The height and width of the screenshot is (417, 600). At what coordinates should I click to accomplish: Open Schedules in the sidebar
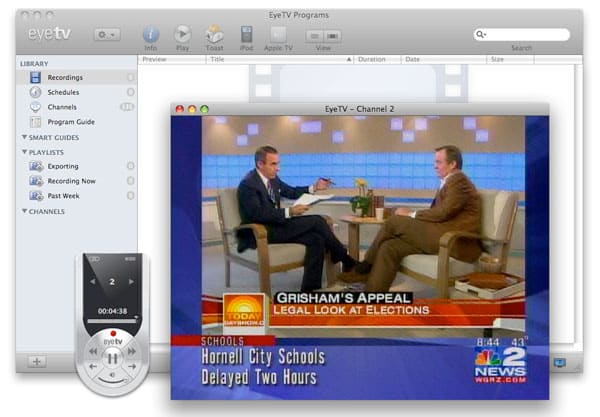[63, 92]
